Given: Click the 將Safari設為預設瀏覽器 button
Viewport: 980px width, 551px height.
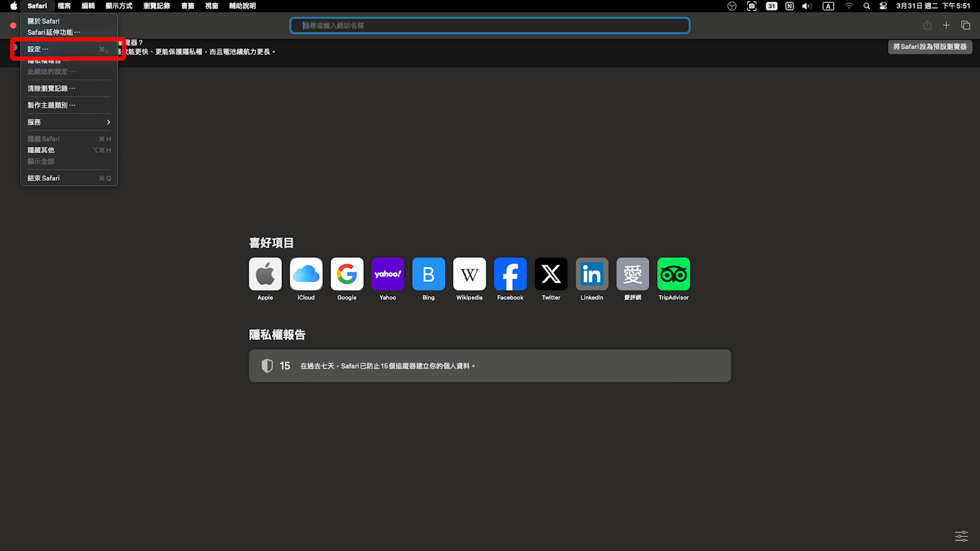Looking at the screenshot, I should pyautogui.click(x=930, y=47).
